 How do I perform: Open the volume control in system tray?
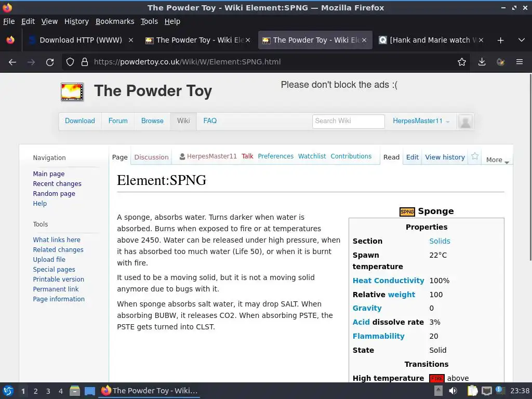coord(453,391)
